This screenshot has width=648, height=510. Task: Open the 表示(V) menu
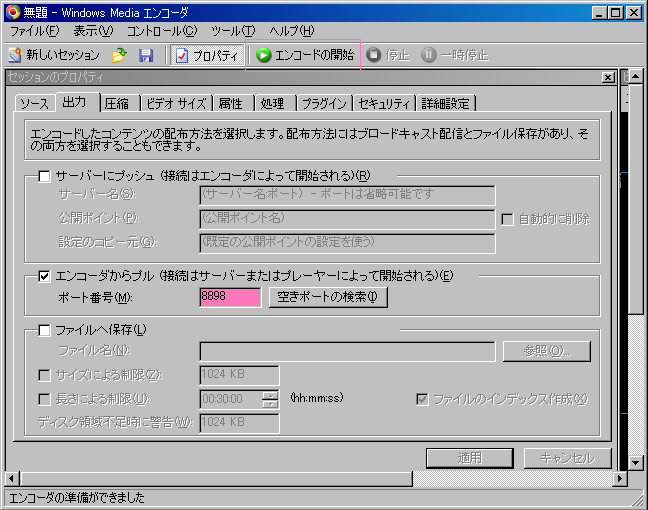pos(93,31)
